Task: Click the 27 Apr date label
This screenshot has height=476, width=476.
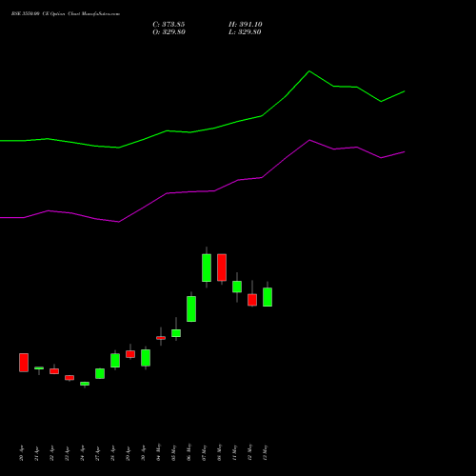Action: coord(97,453)
